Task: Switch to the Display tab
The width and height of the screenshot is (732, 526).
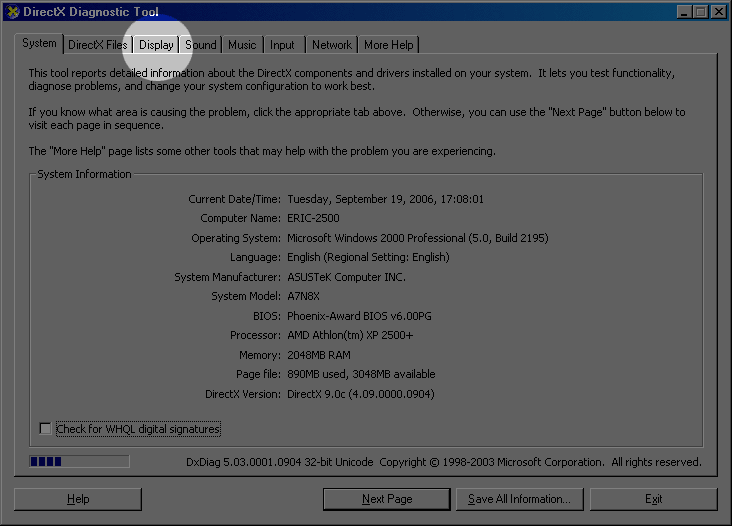Action: pyautogui.click(x=156, y=45)
